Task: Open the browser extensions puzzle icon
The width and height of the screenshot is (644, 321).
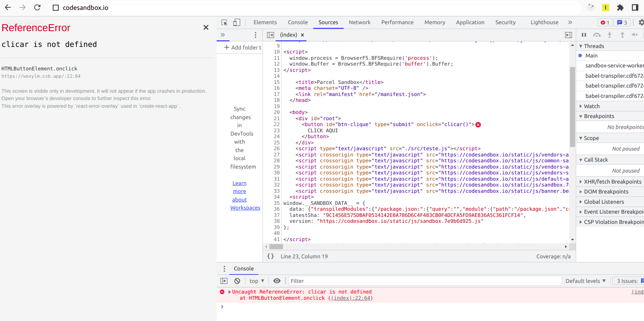Action: click(620, 7)
